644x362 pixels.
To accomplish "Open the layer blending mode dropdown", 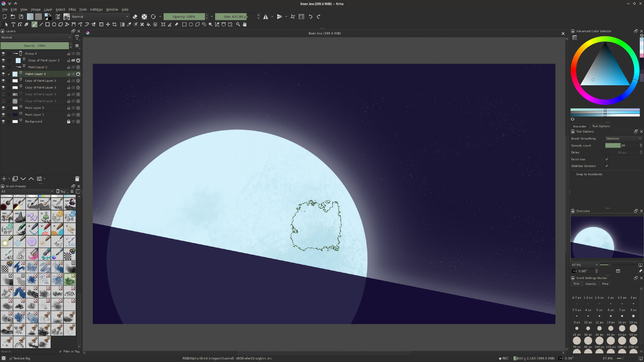I will pyautogui.click(x=35, y=38).
